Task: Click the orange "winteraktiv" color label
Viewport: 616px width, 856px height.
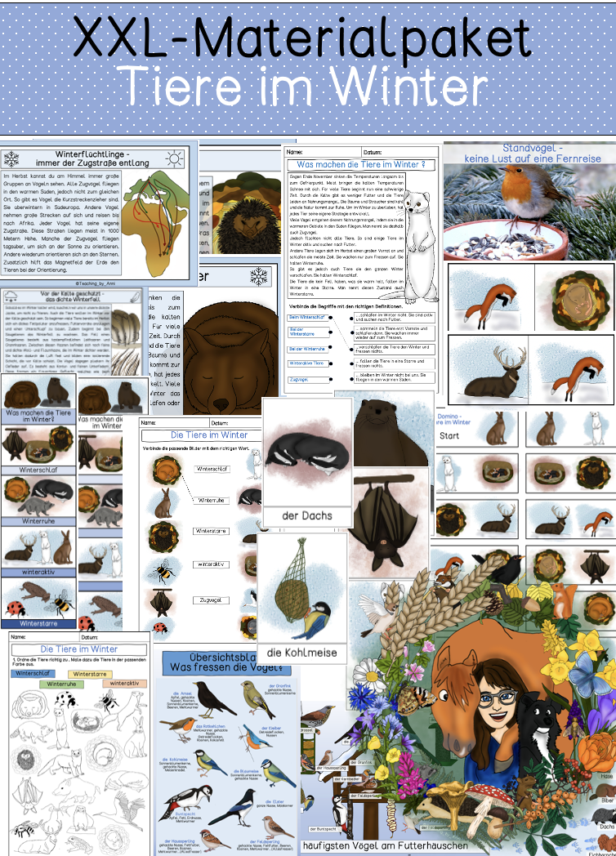Action: 124,683
